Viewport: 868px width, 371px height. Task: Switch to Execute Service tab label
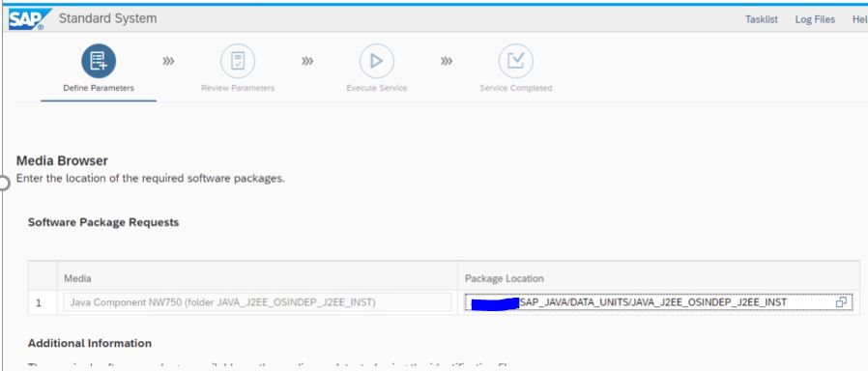pyautogui.click(x=376, y=88)
